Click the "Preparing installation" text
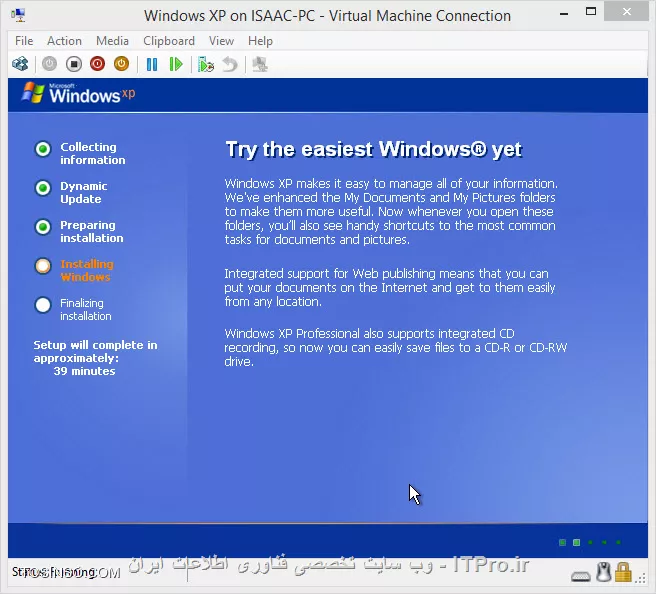 pyautogui.click(x=92, y=231)
